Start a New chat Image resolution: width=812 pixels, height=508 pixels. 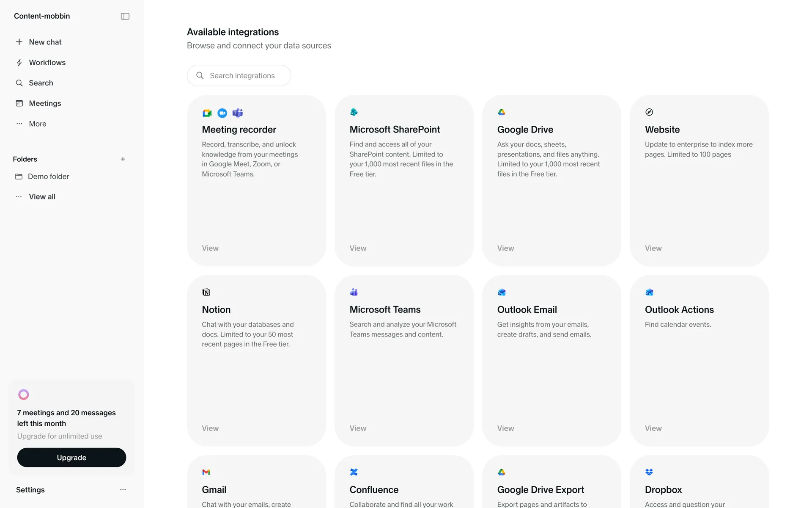pyautogui.click(x=45, y=42)
